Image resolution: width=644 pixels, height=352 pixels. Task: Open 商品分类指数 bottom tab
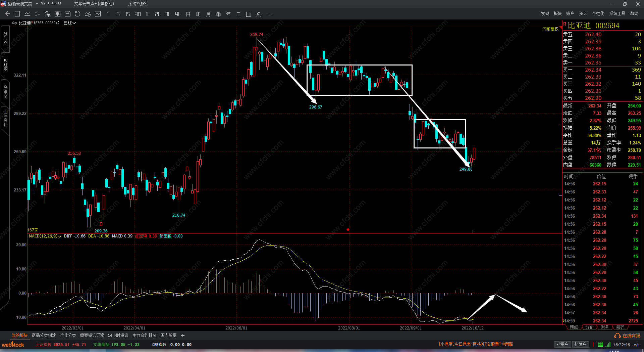point(44,336)
